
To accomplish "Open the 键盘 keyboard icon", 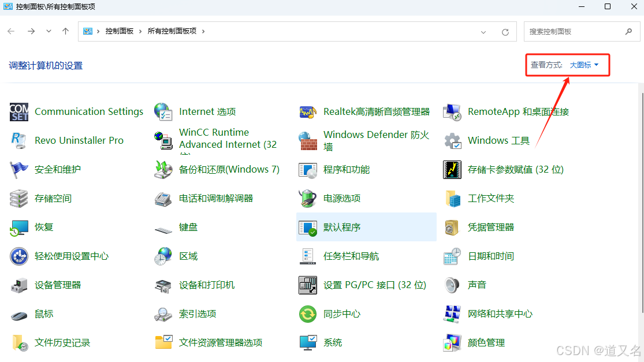I will pos(163,230).
